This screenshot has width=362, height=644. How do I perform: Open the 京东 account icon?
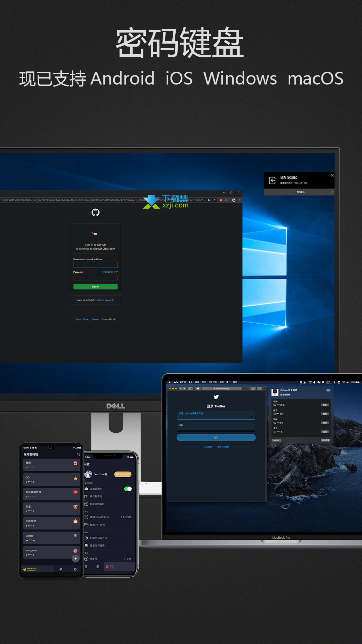75,507
